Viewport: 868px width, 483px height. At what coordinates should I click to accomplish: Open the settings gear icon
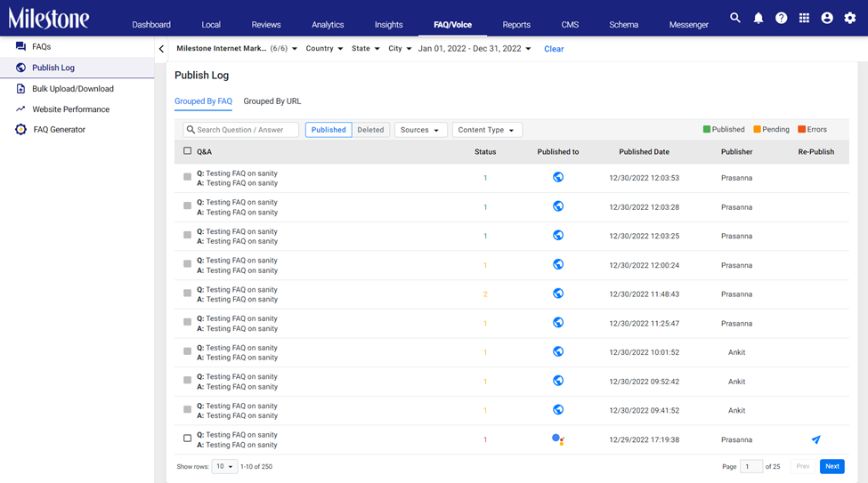pos(849,18)
